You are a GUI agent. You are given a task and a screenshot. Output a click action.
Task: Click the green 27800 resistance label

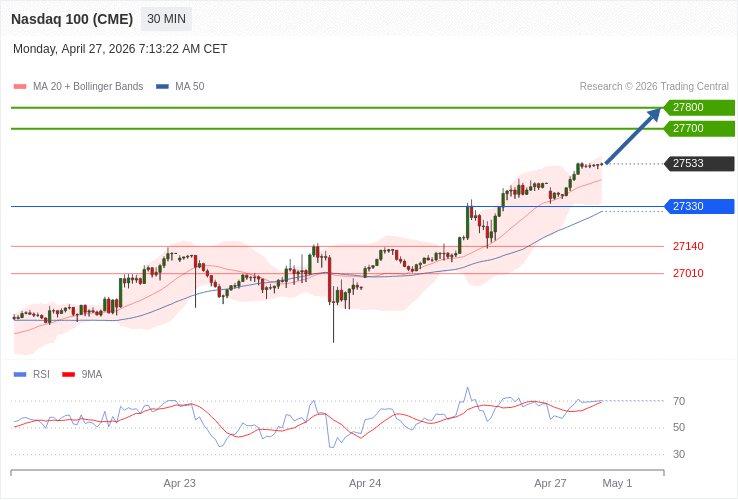[x=699, y=107]
